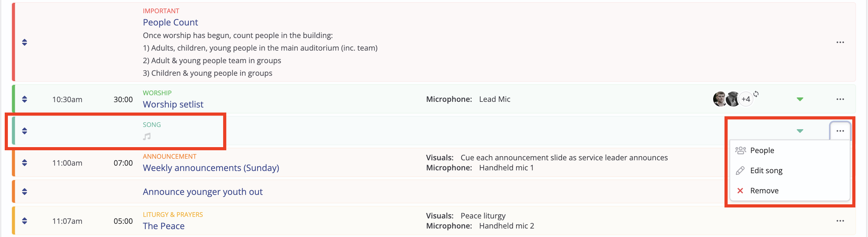868x237 pixels.
Task: Close the open three-dot menu on Song row
Action: pos(840,131)
